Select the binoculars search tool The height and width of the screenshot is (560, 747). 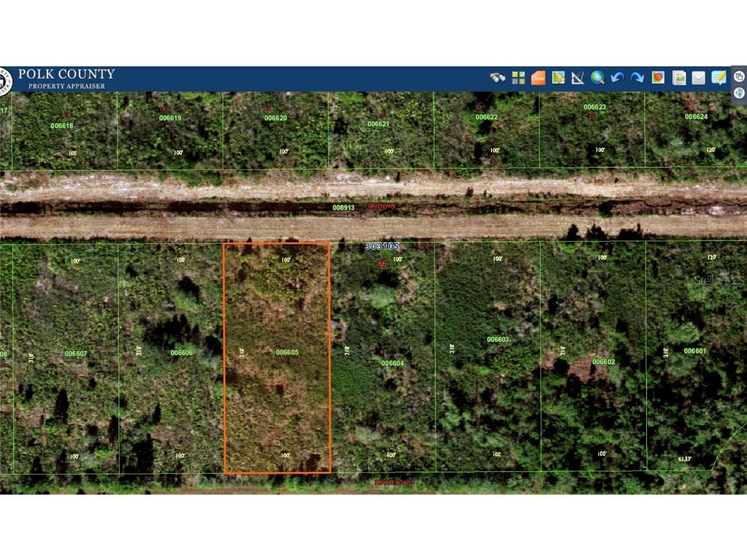point(498,78)
